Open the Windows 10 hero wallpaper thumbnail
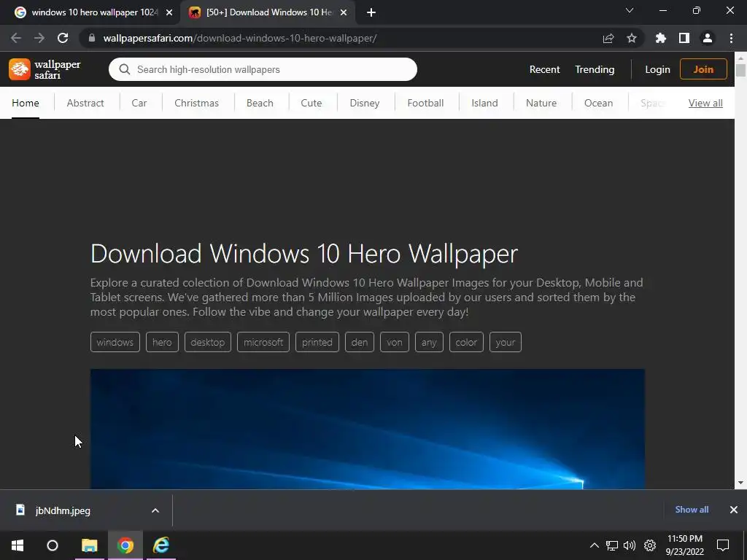 tap(368, 429)
